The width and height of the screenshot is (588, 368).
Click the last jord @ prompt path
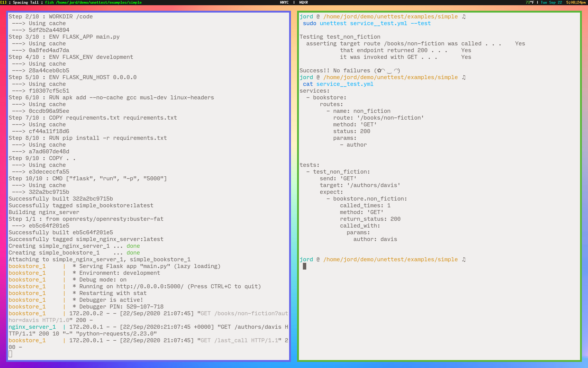(390, 259)
